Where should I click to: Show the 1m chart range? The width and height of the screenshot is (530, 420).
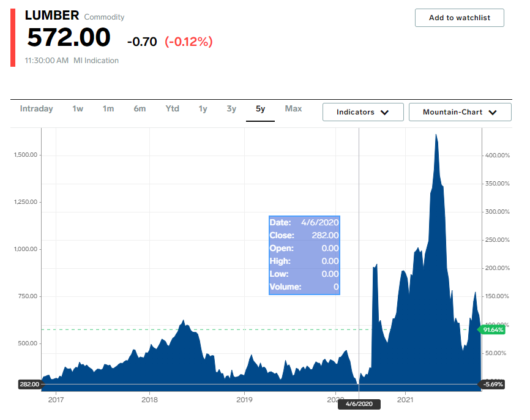108,109
